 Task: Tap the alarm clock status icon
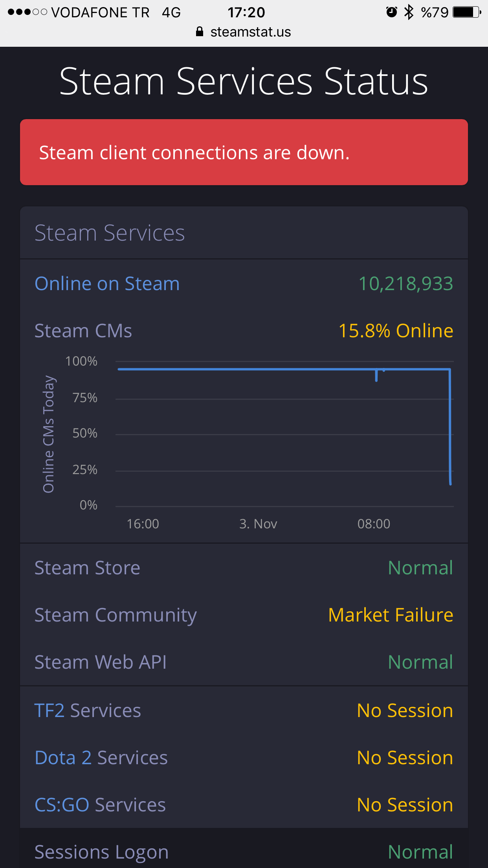tap(391, 12)
